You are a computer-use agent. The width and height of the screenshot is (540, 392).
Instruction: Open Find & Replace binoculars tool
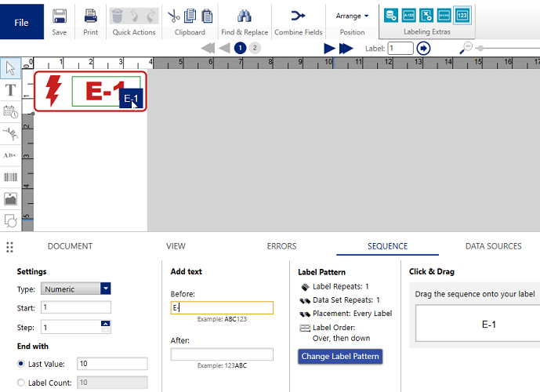tap(244, 16)
